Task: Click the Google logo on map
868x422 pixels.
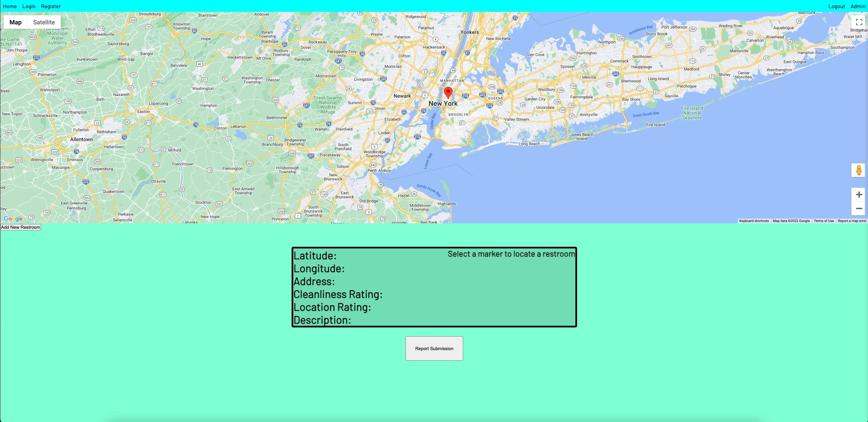Action: [x=13, y=219]
